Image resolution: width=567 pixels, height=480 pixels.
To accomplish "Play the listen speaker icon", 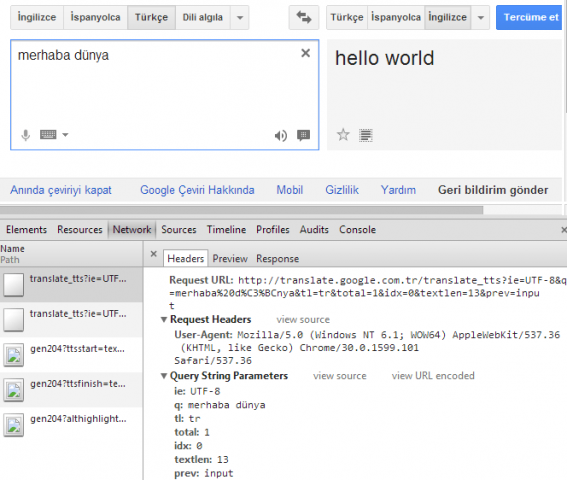I will pyautogui.click(x=281, y=136).
